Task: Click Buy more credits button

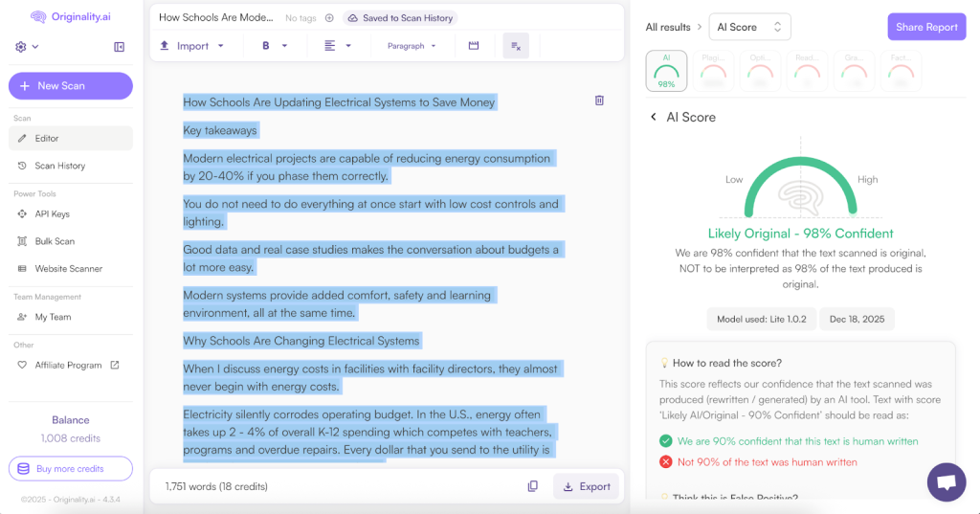Action: tap(71, 469)
